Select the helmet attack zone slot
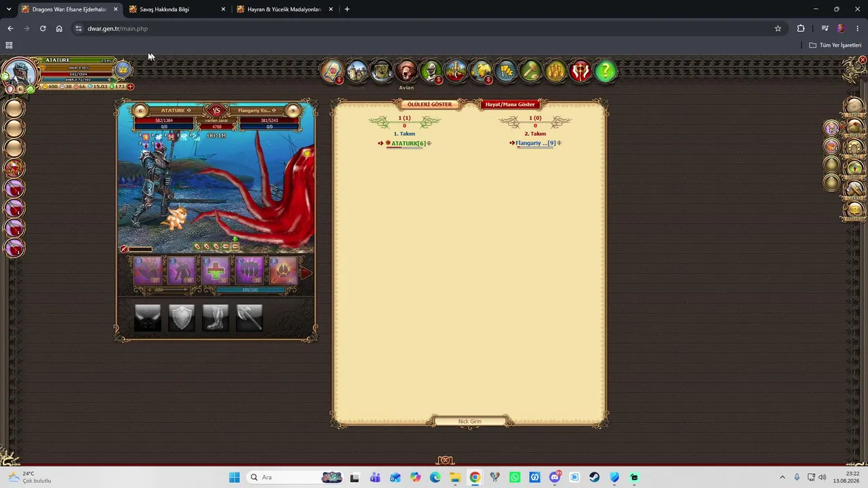 (x=148, y=317)
